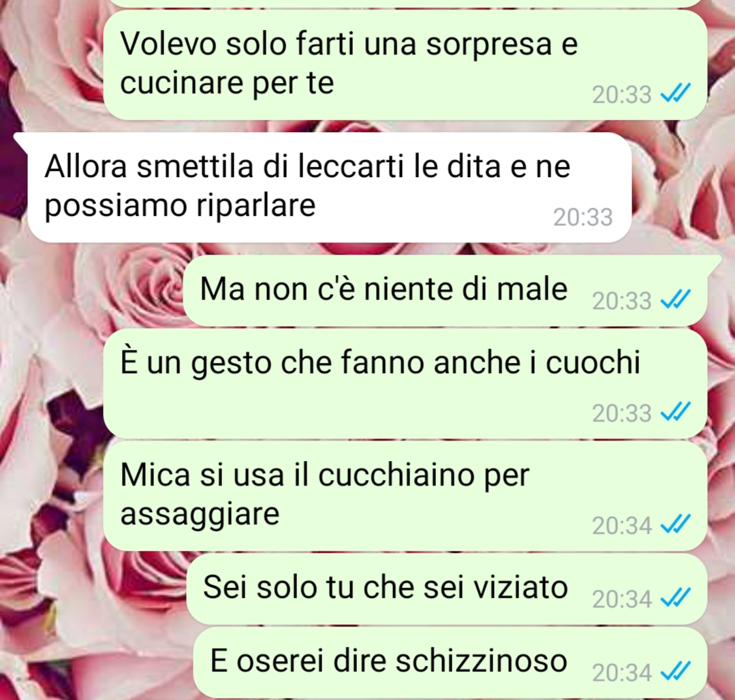Click read ticks on the 'cuochi' message

coord(675,411)
